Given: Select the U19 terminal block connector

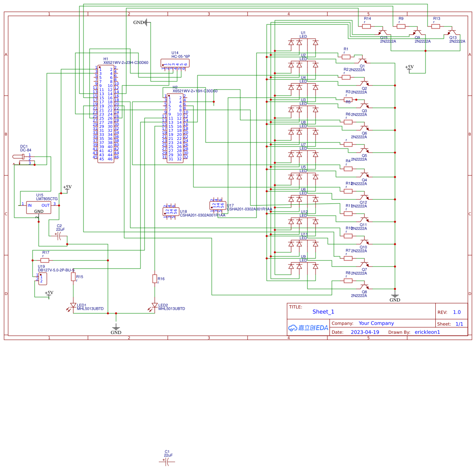Looking at the screenshot, I should tap(42, 279).
